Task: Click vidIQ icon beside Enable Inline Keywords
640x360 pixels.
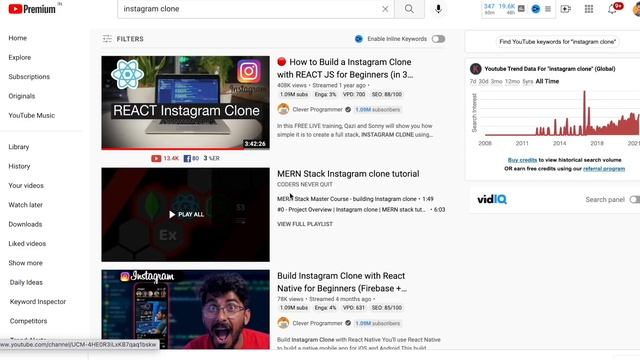Action: [x=359, y=39]
